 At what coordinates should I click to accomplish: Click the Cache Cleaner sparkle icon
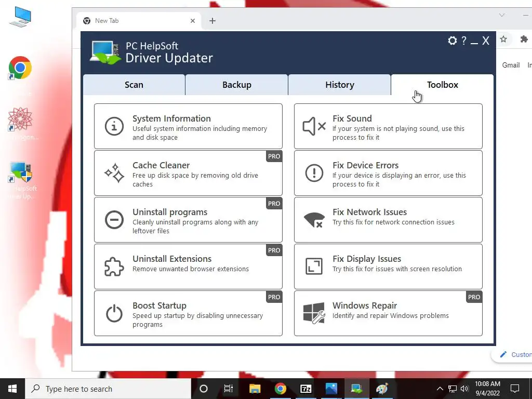[x=114, y=173]
